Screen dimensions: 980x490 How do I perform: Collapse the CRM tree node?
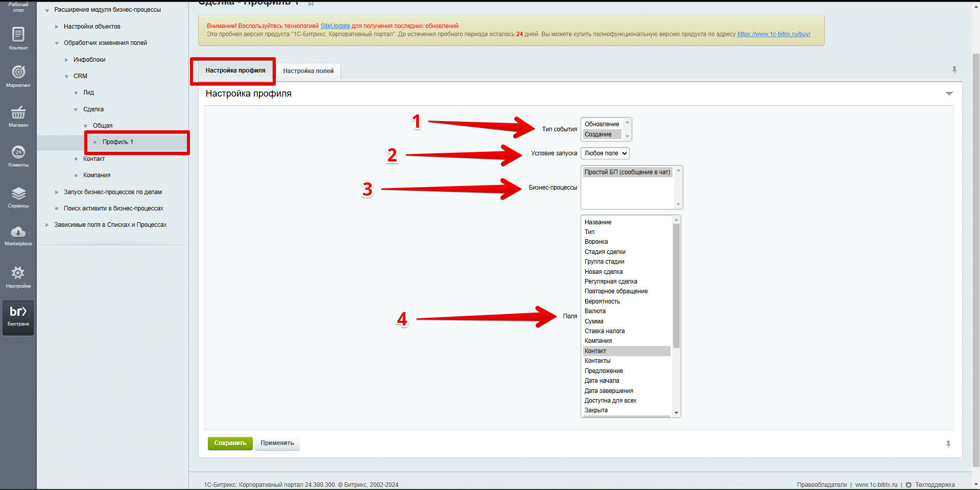(x=66, y=77)
